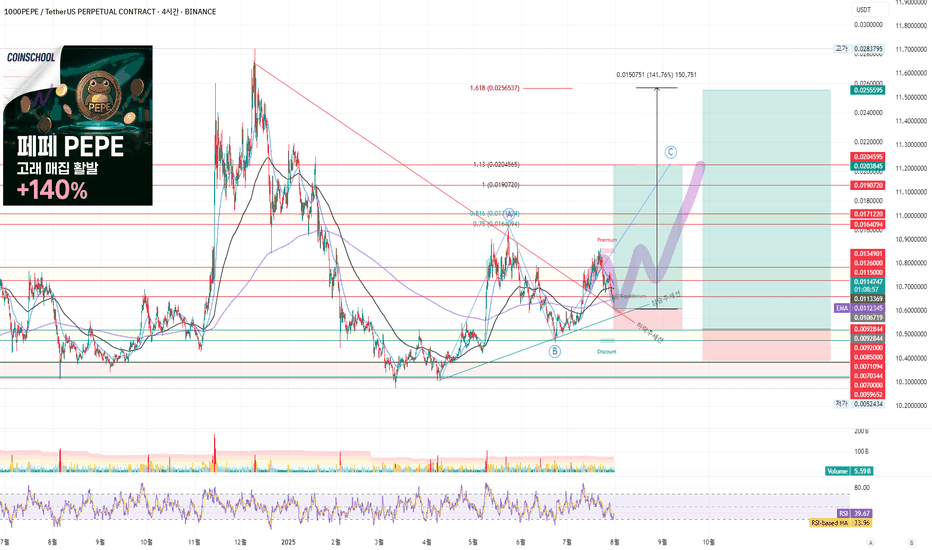Screen dimensions: 932x550
Task: Select the 0.0204595 red price tag
Action: point(868,157)
